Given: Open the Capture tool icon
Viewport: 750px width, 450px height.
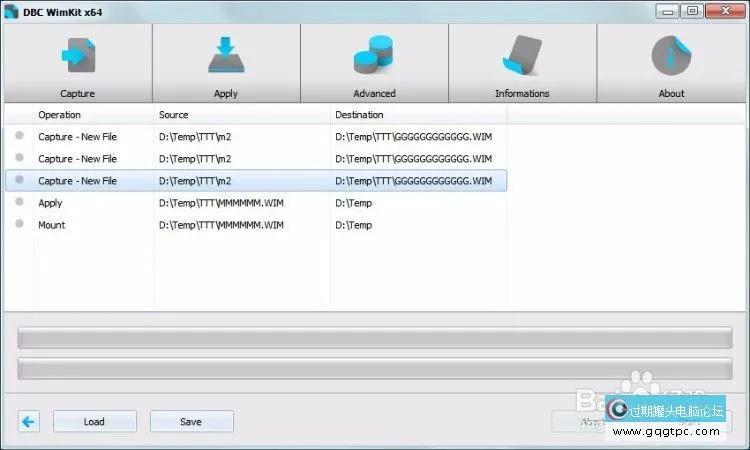Looking at the screenshot, I should click(77, 57).
